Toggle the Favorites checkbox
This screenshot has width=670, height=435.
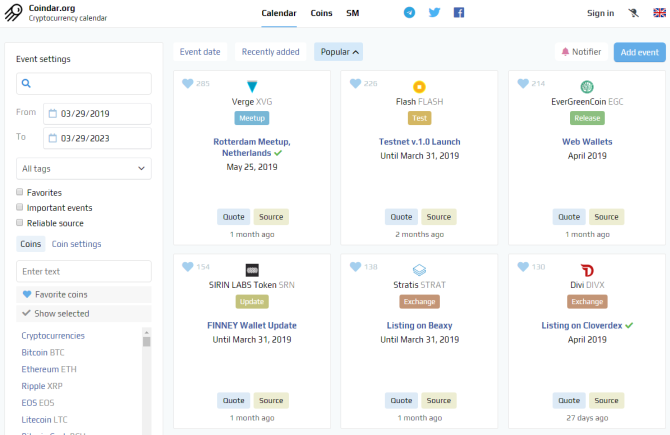click(19, 192)
